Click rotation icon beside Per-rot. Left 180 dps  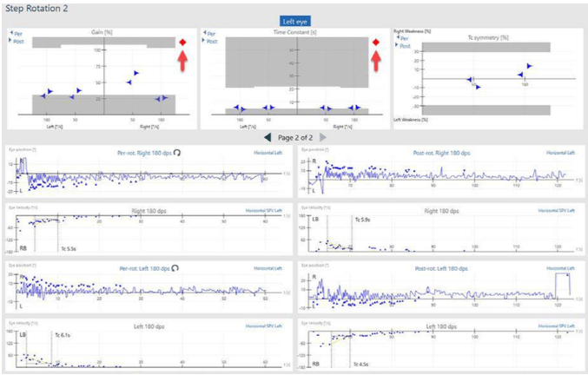tap(176, 268)
